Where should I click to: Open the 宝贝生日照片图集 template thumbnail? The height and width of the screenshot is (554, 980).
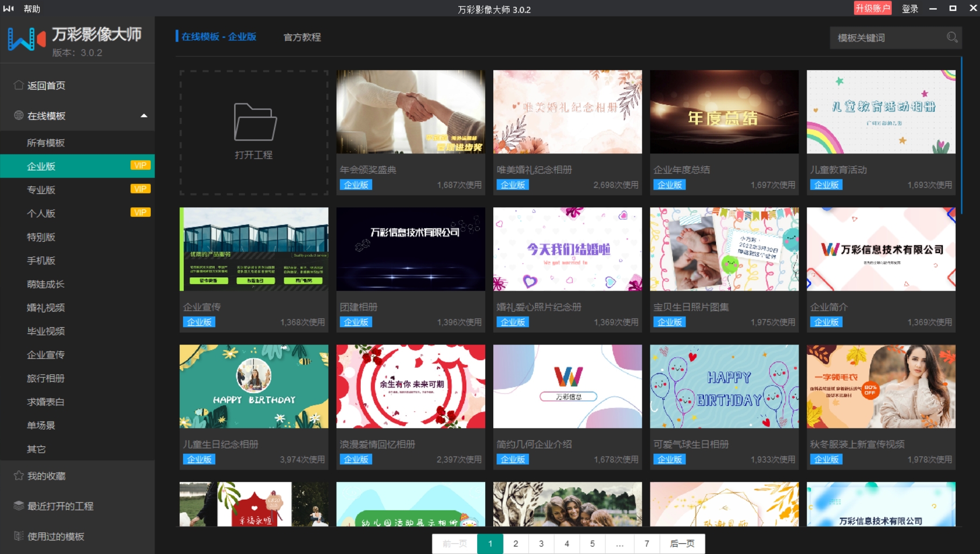(724, 249)
